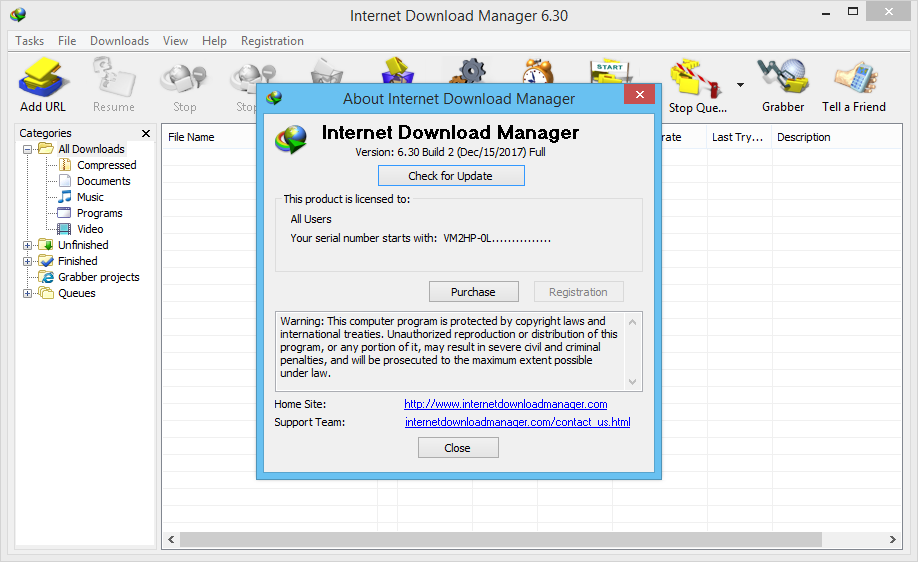Select Documents in the categories tree
Image resolution: width=918 pixels, height=562 pixels.
pyautogui.click(x=104, y=181)
